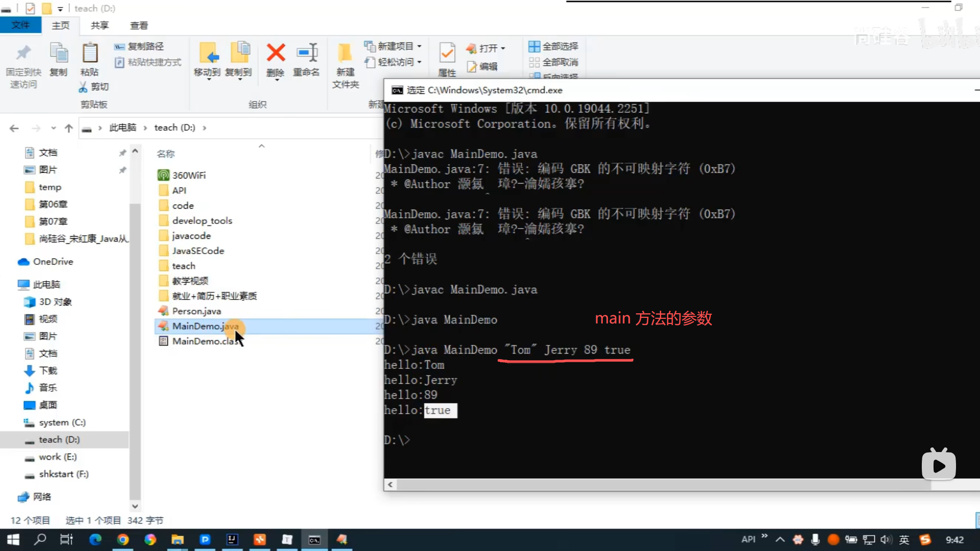The height and width of the screenshot is (551, 980).
Task: Click the Properties (属性) icon
Action: click(x=447, y=53)
